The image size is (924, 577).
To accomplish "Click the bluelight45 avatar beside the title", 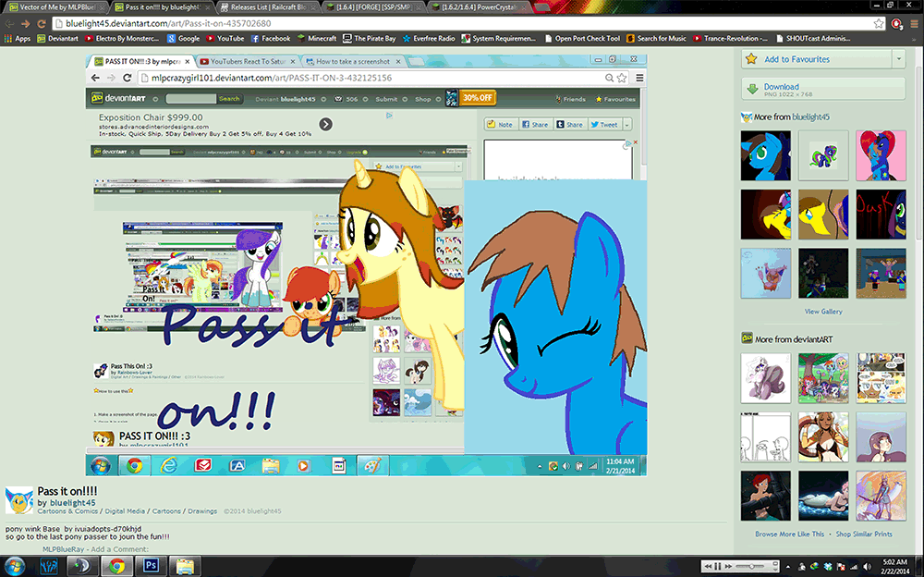I will (x=18, y=500).
